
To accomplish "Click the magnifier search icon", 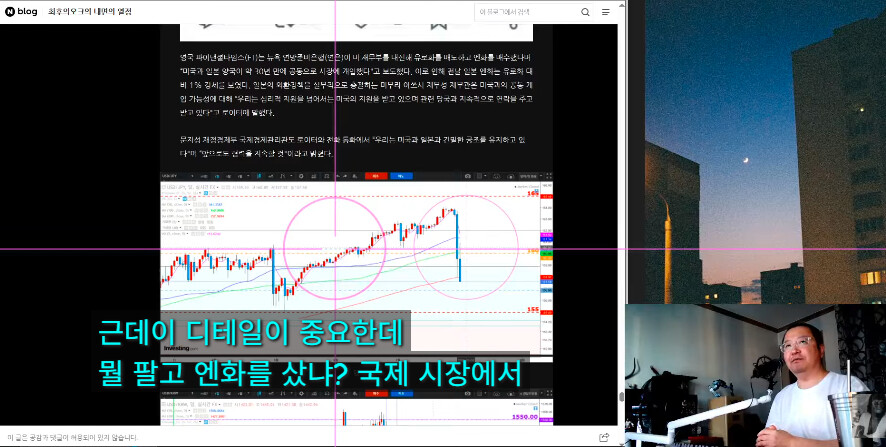I will pyautogui.click(x=585, y=12).
